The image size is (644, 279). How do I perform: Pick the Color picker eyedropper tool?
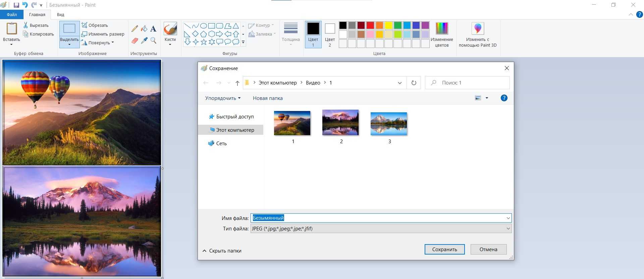point(144,41)
